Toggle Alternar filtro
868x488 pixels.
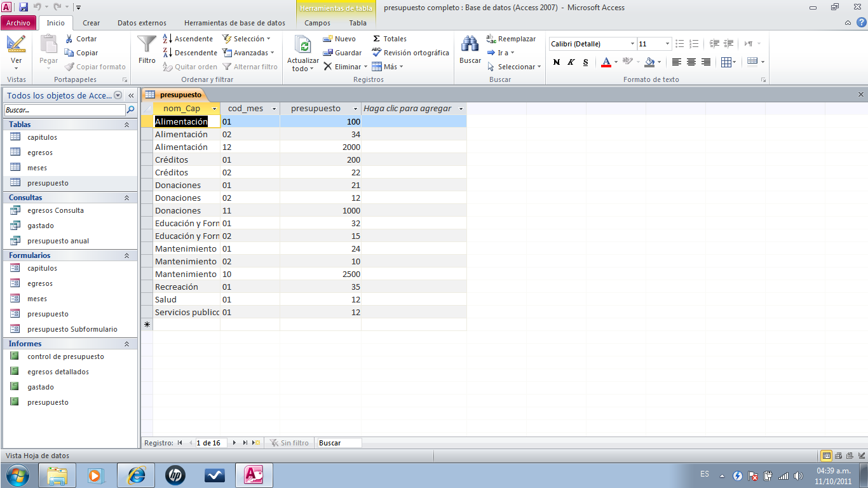pyautogui.click(x=250, y=67)
